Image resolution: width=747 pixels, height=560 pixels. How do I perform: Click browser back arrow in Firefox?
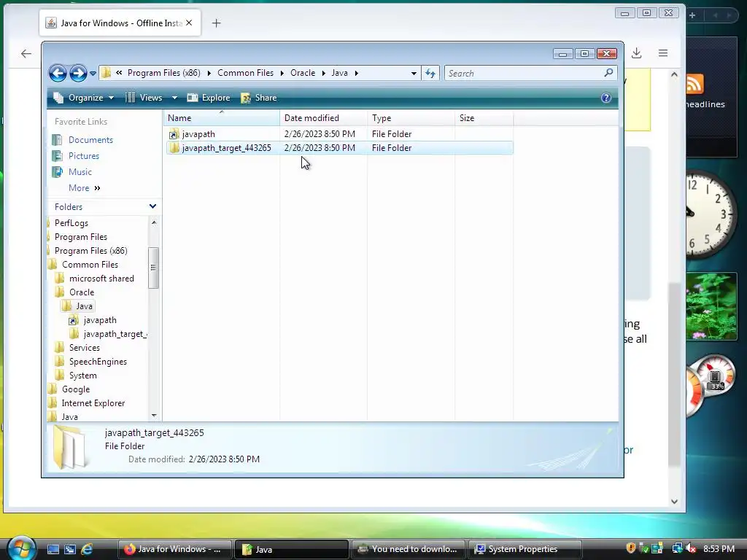point(26,54)
